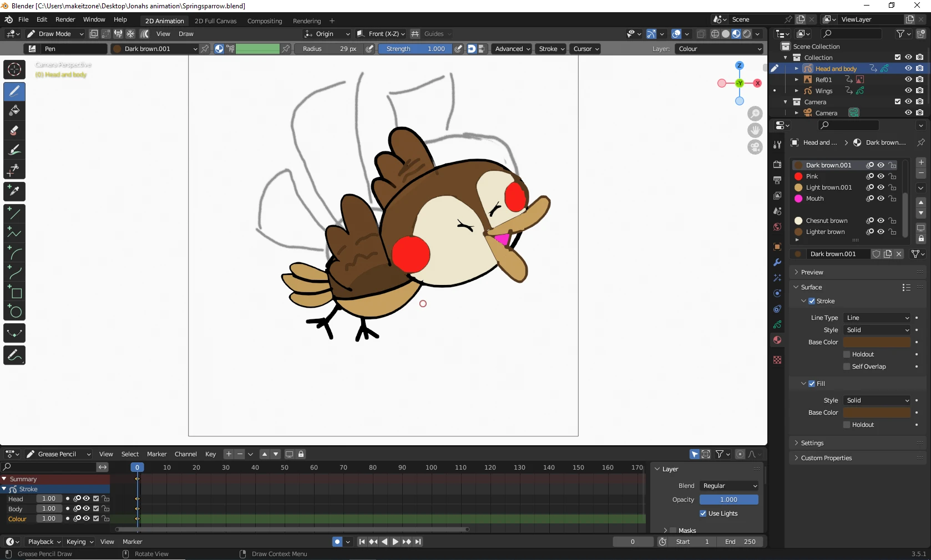Click the play animation button
This screenshot has width=931, height=560.
(395, 542)
